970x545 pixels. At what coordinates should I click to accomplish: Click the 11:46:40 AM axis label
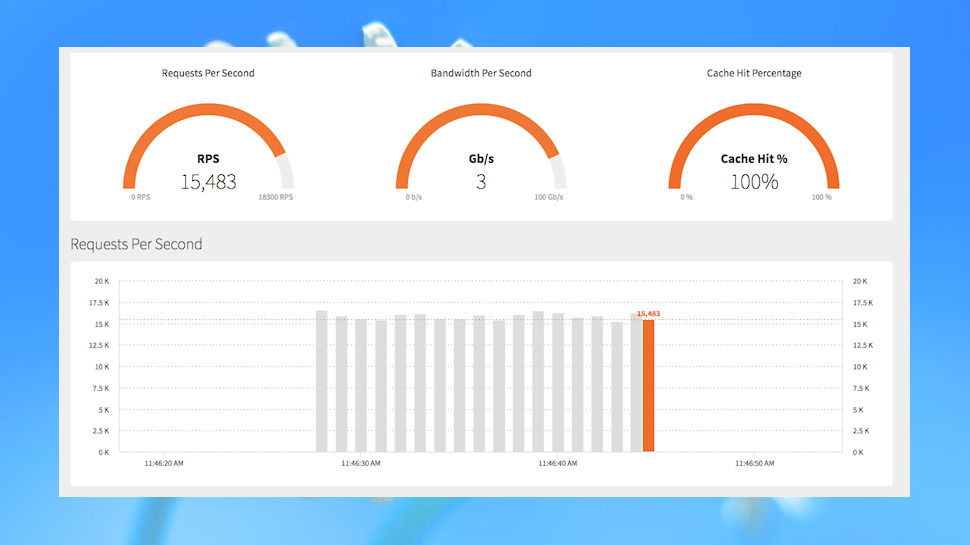(x=557, y=463)
